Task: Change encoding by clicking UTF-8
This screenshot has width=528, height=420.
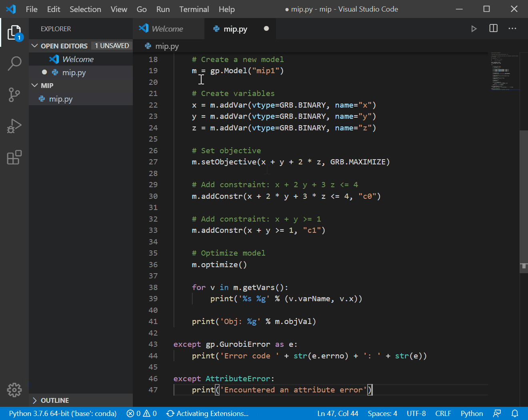Action: [416, 413]
